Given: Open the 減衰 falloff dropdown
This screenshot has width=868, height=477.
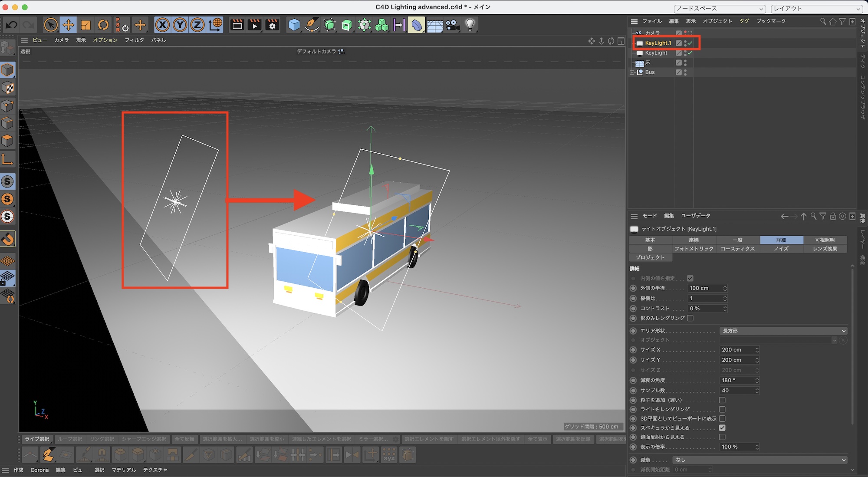Looking at the screenshot, I should click(x=759, y=460).
